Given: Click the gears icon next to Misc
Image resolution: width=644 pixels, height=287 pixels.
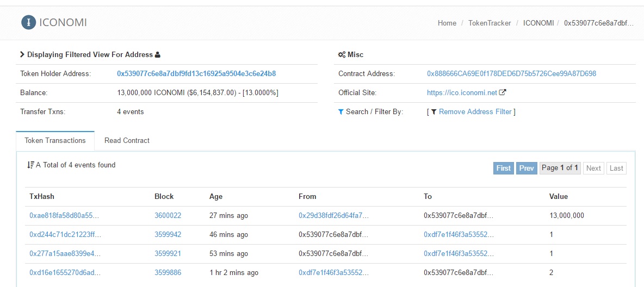Looking at the screenshot, I should pyautogui.click(x=341, y=54).
